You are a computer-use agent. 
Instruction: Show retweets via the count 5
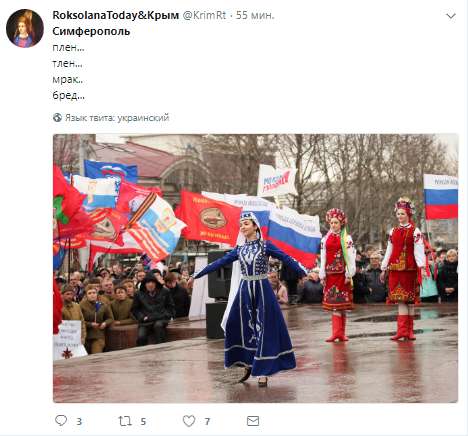[143, 422]
